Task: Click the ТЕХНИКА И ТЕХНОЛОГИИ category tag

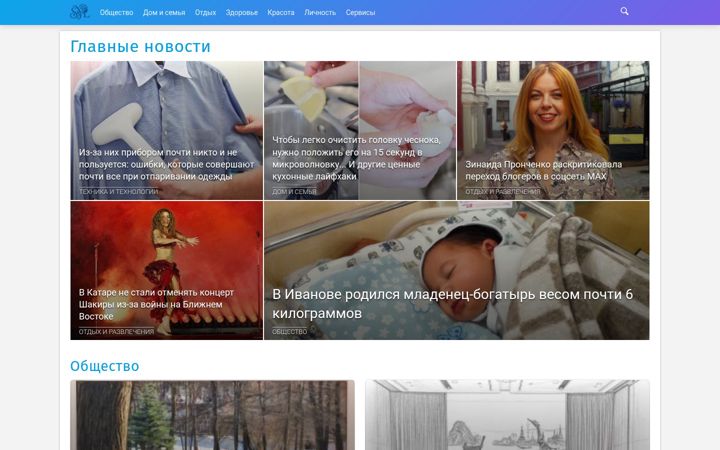Action: [118, 191]
